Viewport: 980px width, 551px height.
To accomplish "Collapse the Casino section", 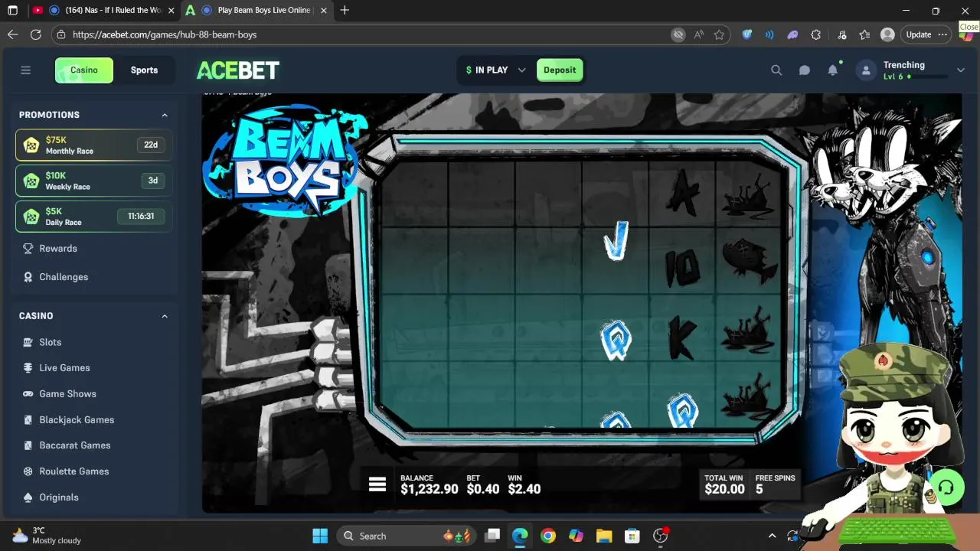I will [165, 316].
